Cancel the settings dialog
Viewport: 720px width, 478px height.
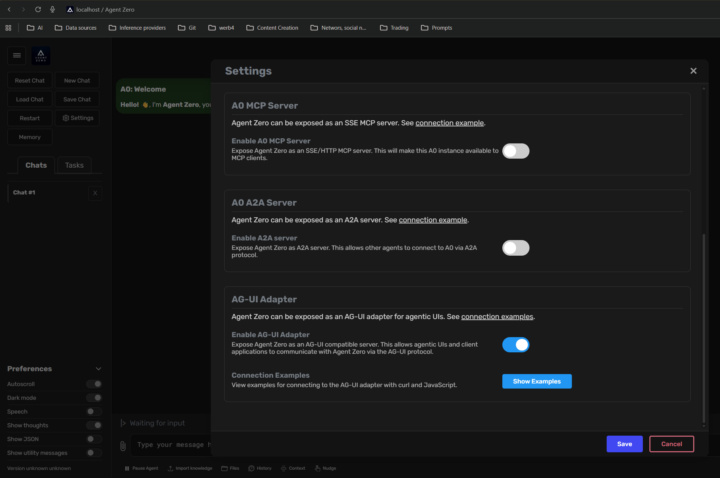point(671,444)
